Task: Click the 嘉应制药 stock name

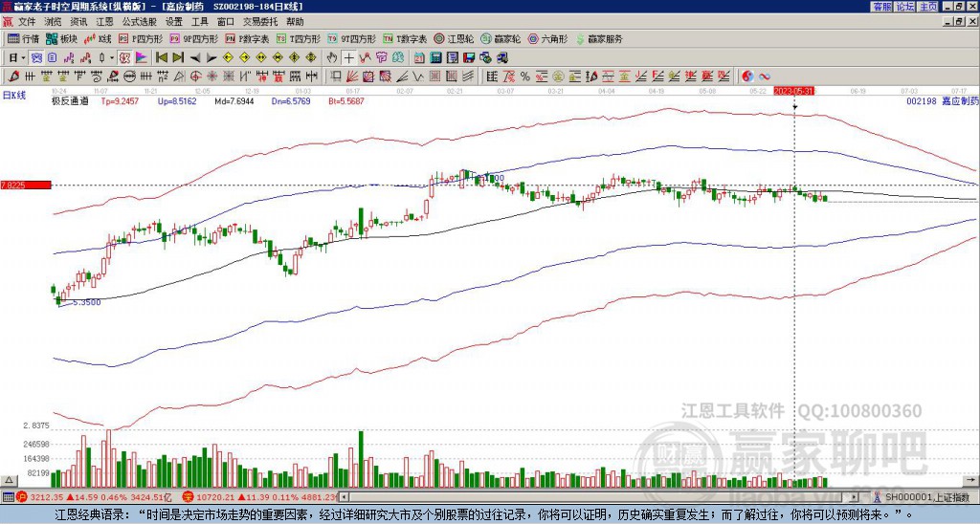Action: [x=961, y=100]
